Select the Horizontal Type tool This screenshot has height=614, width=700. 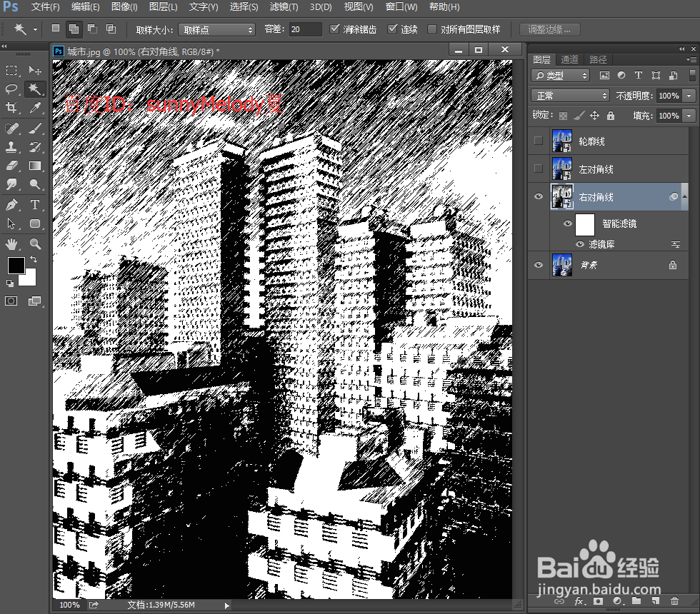35,205
